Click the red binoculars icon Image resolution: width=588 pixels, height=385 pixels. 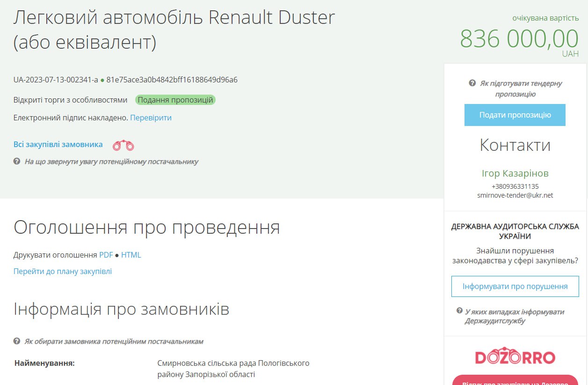[x=123, y=145]
